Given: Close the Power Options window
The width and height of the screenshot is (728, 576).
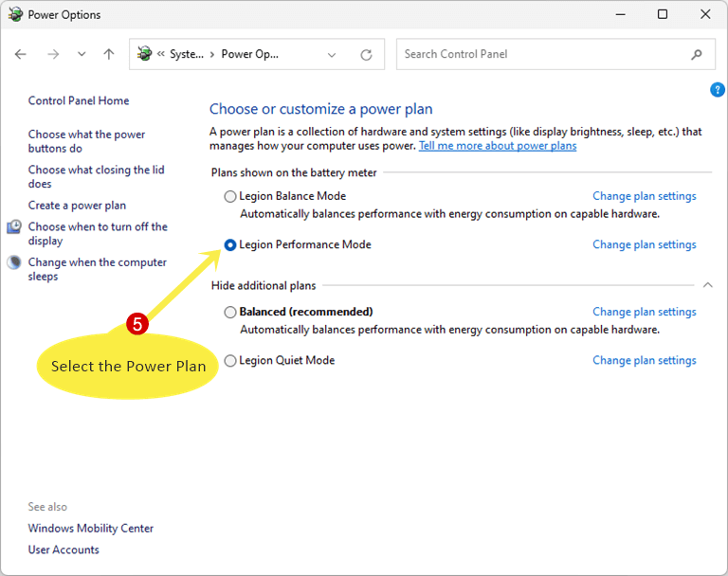Looking at the screenshot, I should coord(705,14).
